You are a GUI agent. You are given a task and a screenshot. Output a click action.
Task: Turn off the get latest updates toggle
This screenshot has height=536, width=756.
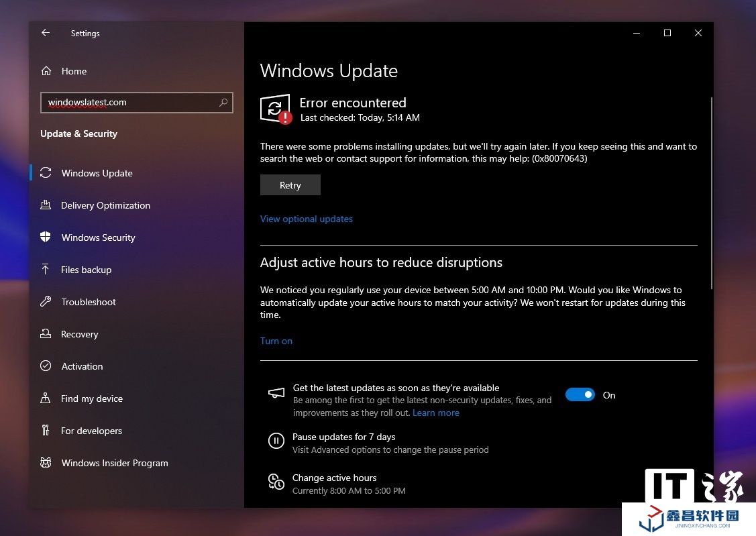pos(580,395)
